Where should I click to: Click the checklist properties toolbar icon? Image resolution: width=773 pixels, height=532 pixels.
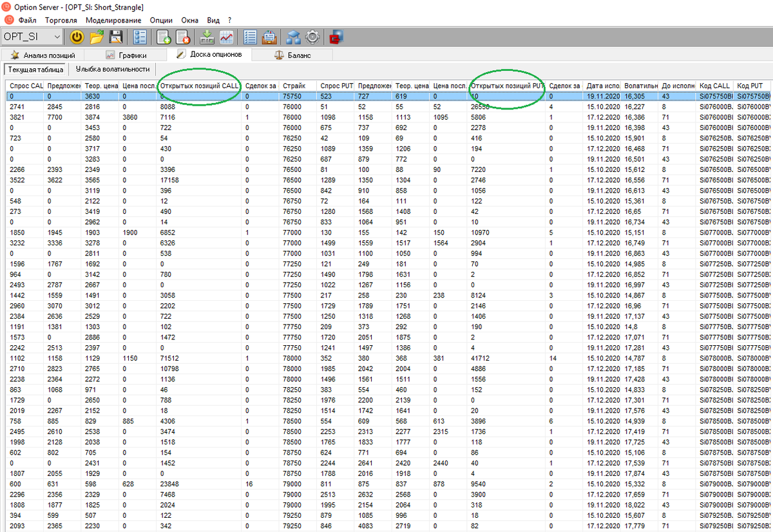[140, 37]
